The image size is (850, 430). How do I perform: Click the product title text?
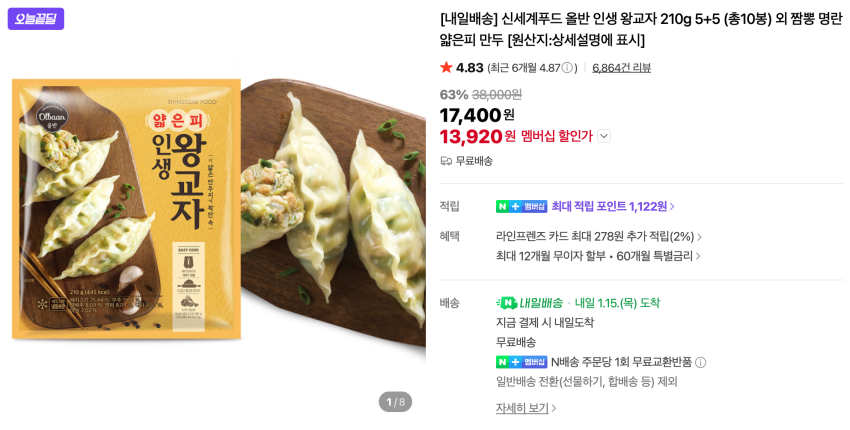pos(640,29)
